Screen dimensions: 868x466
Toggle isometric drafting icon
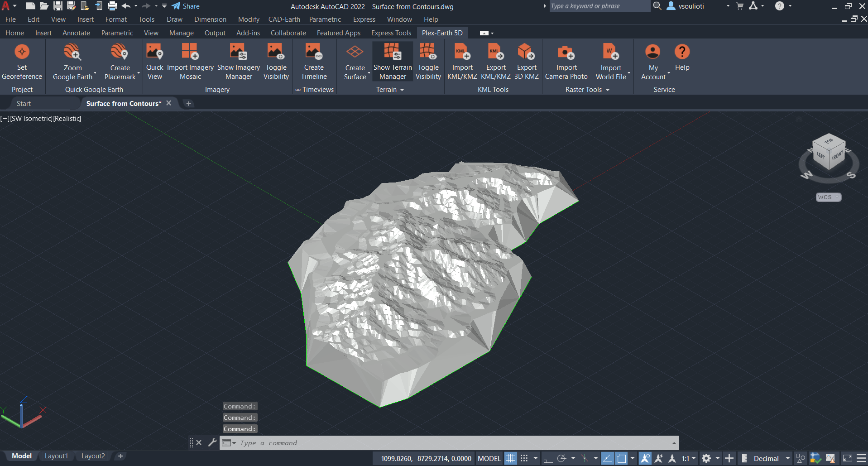click(x=585, y=458)
